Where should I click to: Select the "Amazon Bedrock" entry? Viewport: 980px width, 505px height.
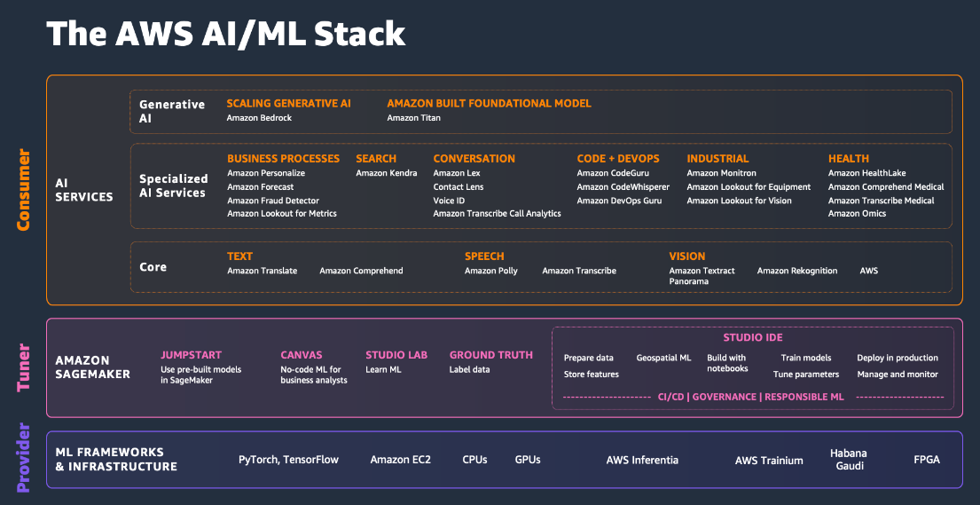click(x=259, y=118)
